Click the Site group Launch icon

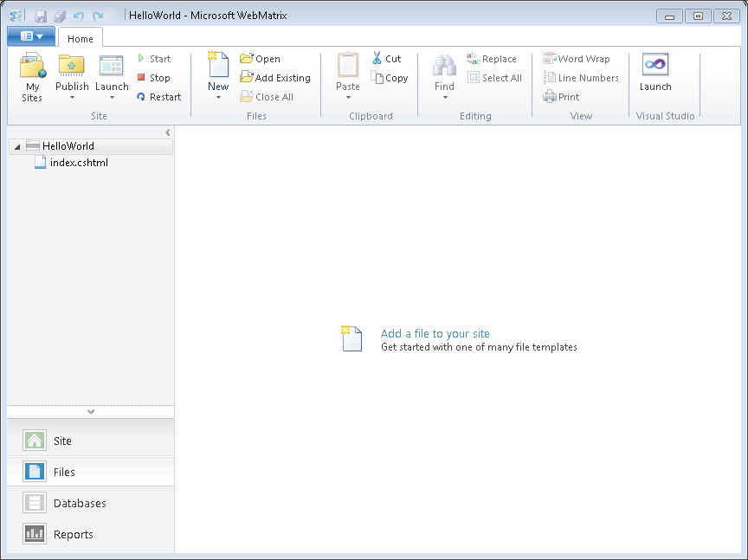point(111,66)
